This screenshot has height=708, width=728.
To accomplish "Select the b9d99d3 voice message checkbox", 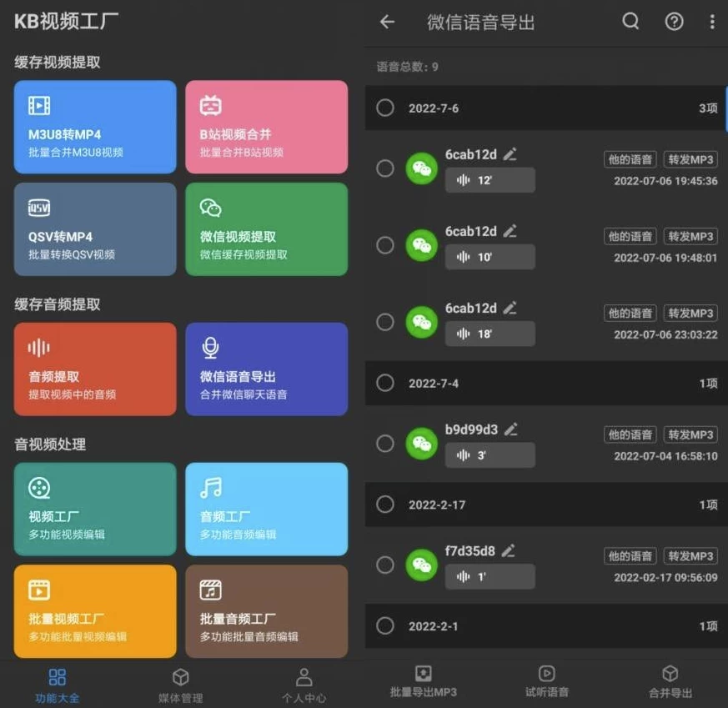I will [384, 443].
